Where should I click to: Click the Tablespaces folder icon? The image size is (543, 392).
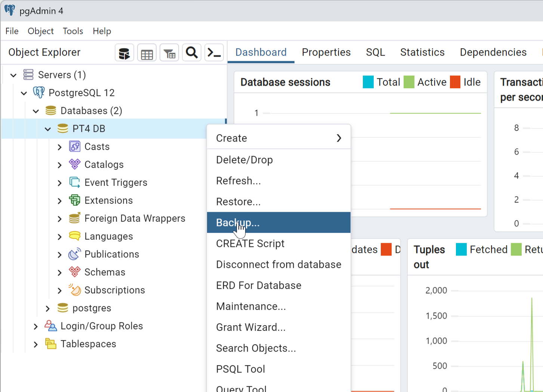(51, 344)
